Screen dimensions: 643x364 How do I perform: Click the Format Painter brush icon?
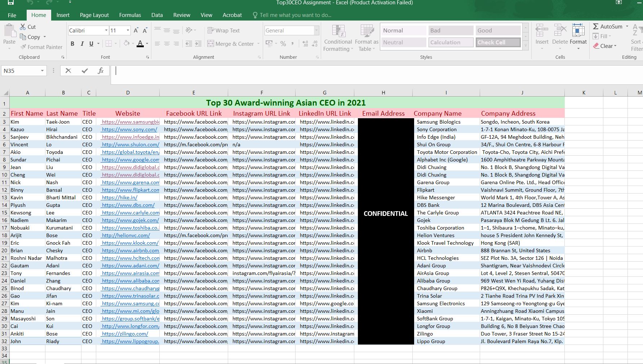click(x=23, y=47)
